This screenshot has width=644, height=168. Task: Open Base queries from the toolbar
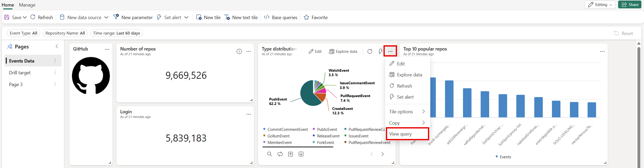point(281,18)
